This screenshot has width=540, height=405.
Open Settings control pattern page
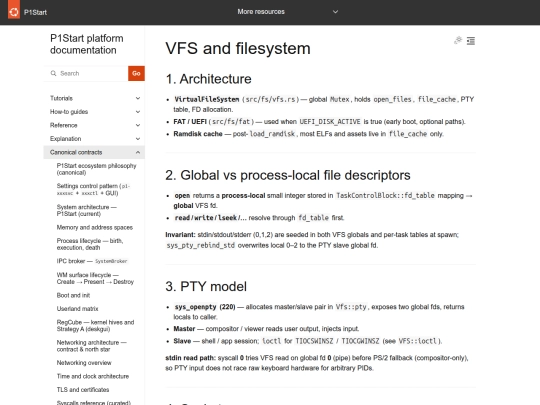(x=93, y=189)
